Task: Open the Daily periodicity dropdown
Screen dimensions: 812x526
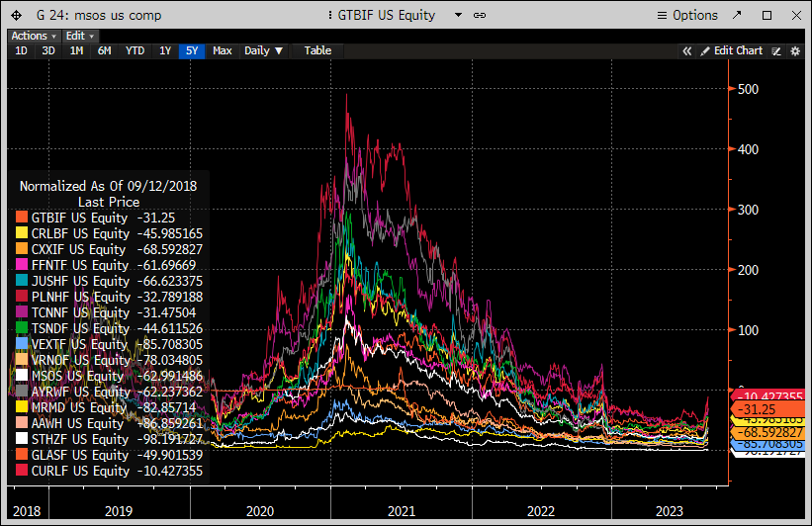Action: click(264, 50)
